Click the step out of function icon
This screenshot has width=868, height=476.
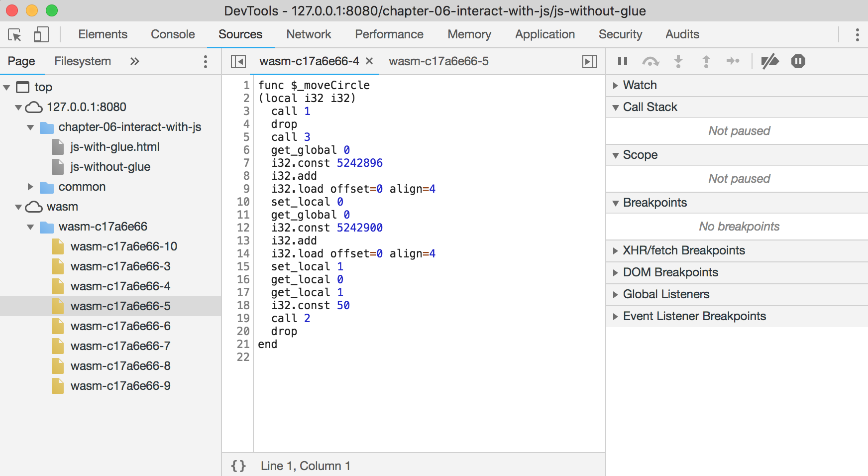[706, 61]
